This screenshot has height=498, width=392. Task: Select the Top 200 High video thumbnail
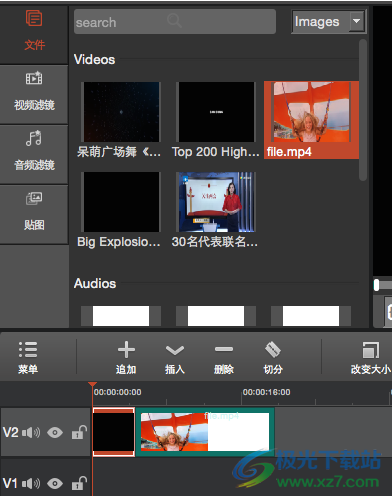click(216, 112)
